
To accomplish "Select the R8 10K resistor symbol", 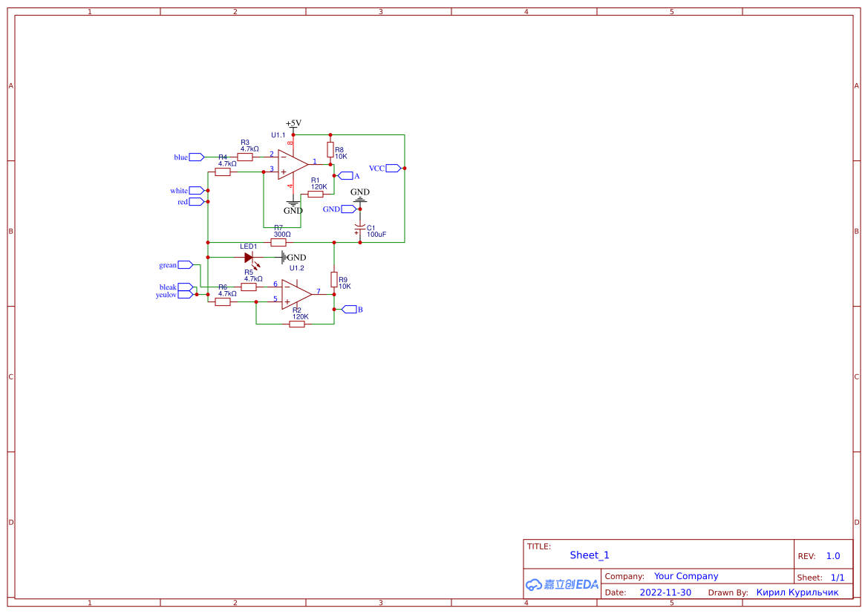I will 329,150.
